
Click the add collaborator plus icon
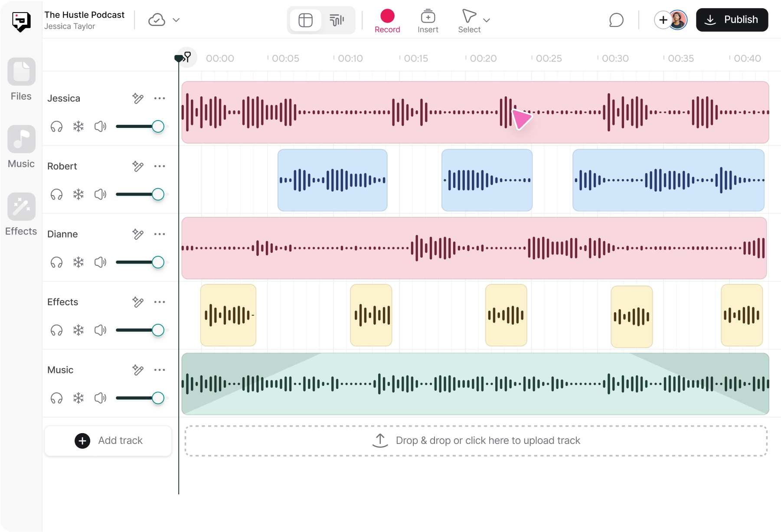click(x=663, y=20)
